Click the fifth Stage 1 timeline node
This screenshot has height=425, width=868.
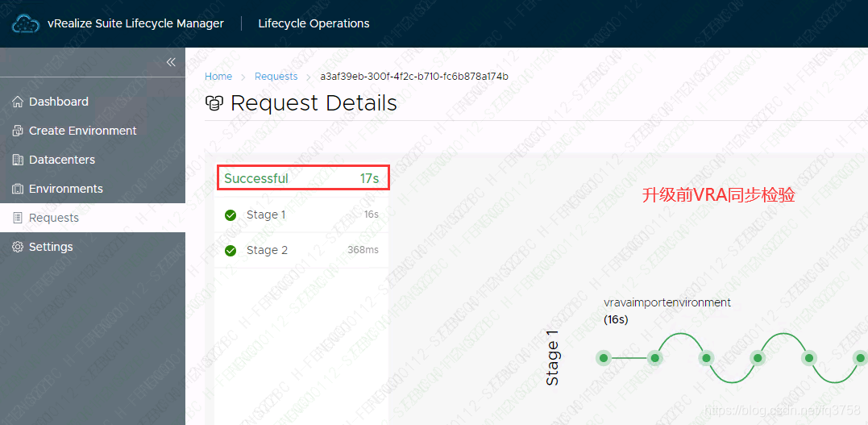(809, 359)
